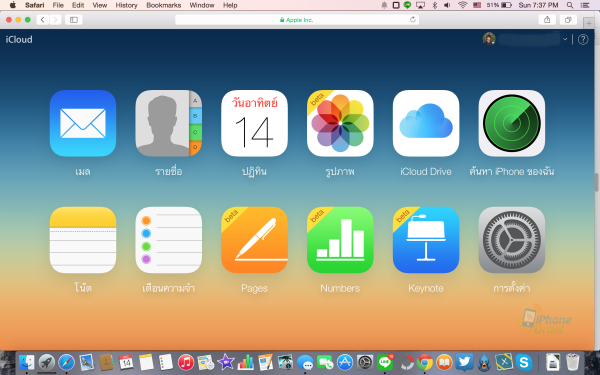Open the Safari Share button

pyautogui.click(x=547, y=20)
